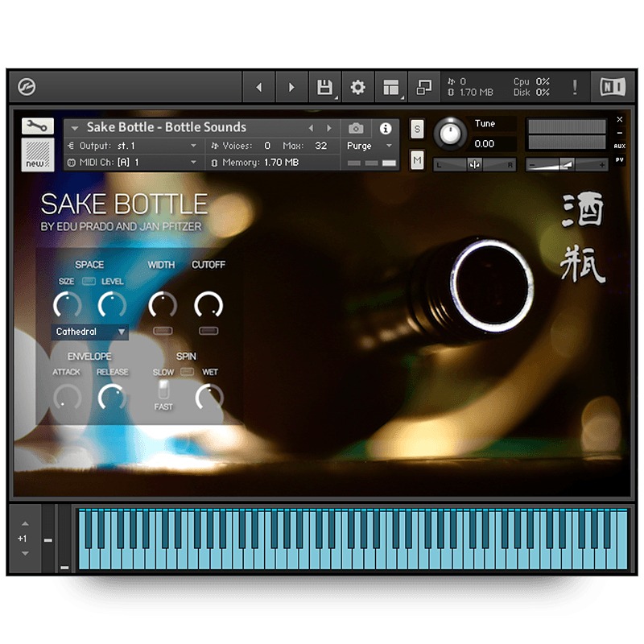Image resolution: width=644 pixels, height=644 pixels.
Task: Click the exclamation panic button
Action: (x=575, y=87)
